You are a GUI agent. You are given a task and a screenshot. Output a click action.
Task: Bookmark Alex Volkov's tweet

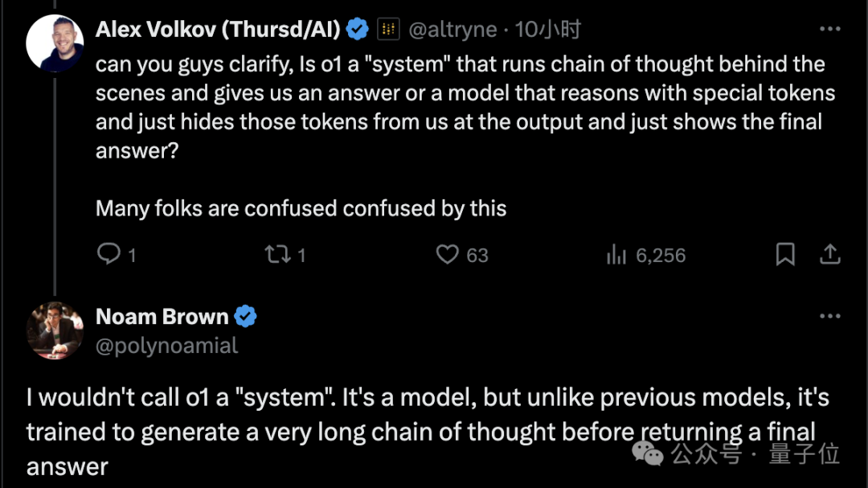(785, 254)
